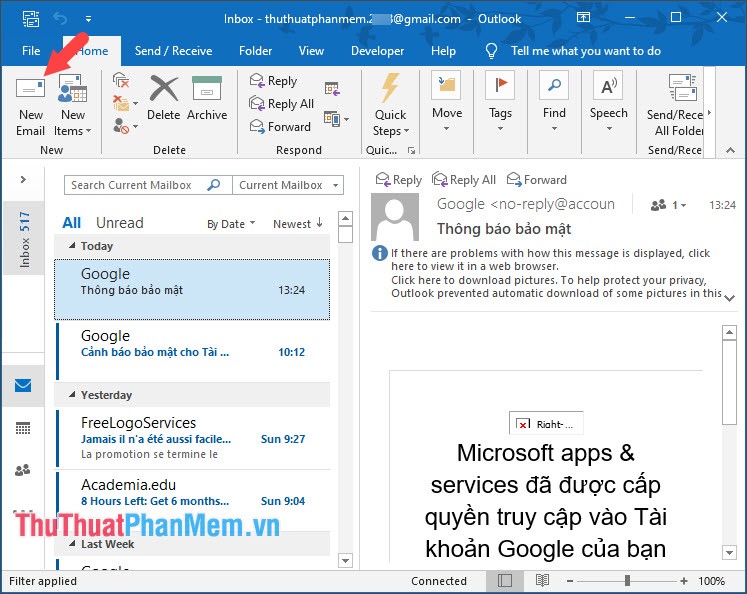Click Reply in reading pane

(398, 180)
